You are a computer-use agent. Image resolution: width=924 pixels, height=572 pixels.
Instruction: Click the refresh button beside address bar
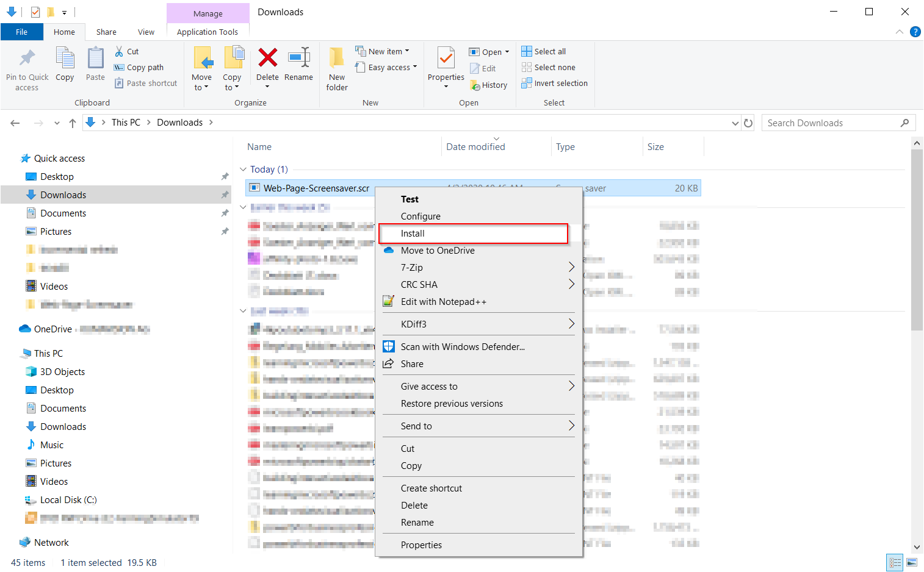(748, 123)
